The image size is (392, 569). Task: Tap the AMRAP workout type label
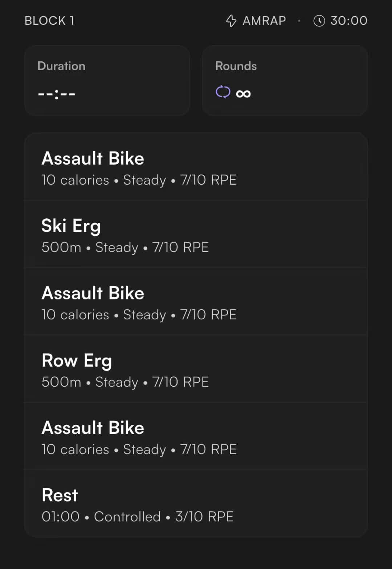click(264, 21)
